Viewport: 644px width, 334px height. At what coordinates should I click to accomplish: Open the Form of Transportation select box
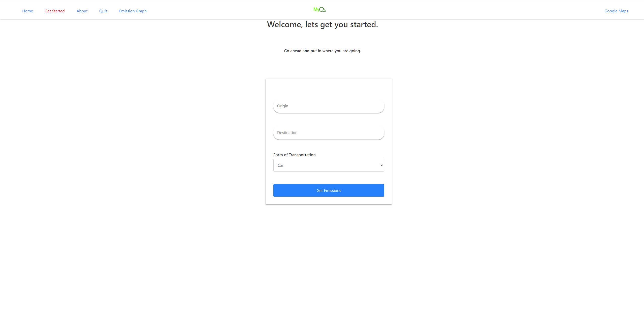[329, 165]
